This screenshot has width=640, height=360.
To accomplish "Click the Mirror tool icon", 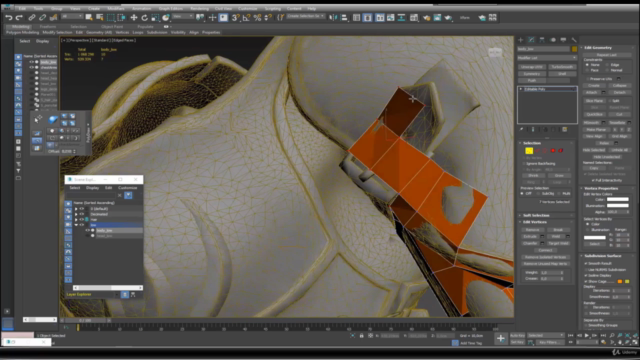I will (x=333, y=18).
